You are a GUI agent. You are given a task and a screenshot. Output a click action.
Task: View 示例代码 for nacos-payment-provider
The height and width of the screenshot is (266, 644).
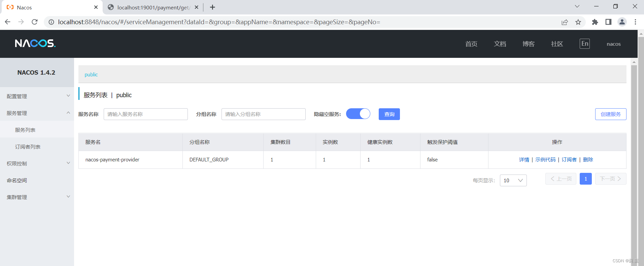tap(545, 160)
